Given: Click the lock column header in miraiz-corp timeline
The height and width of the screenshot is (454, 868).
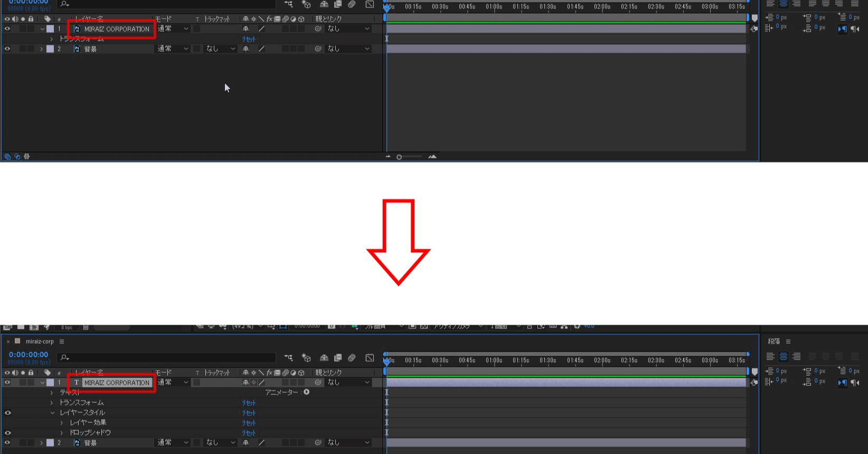Looking at the screenshot, I should pos(31,373).
